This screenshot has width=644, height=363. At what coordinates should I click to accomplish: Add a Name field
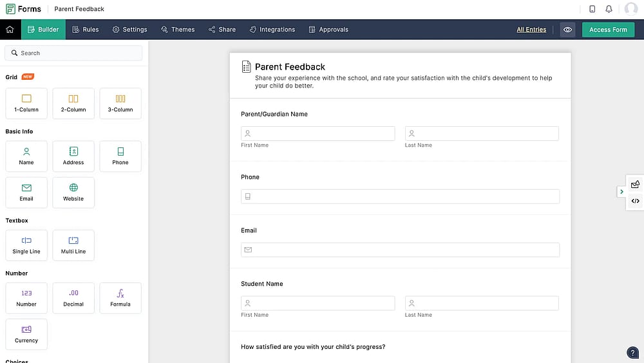coord(26,156)
